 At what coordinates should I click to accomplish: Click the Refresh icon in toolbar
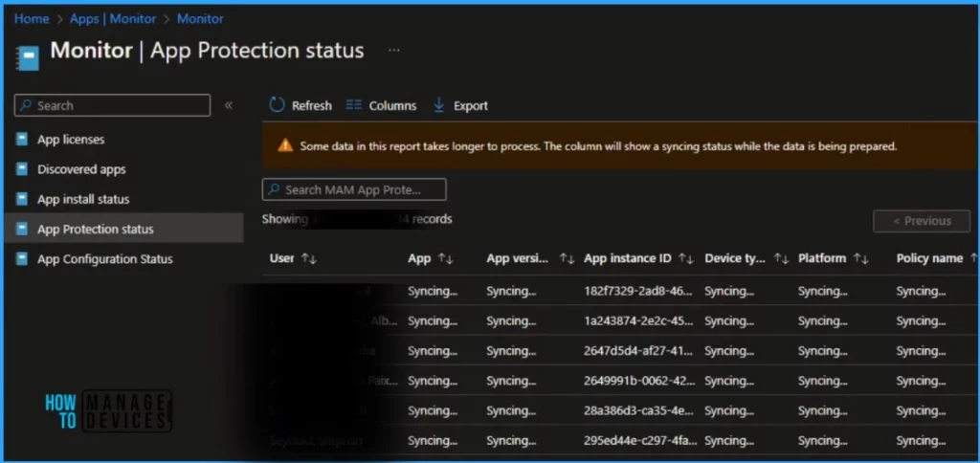pos(277,105)
